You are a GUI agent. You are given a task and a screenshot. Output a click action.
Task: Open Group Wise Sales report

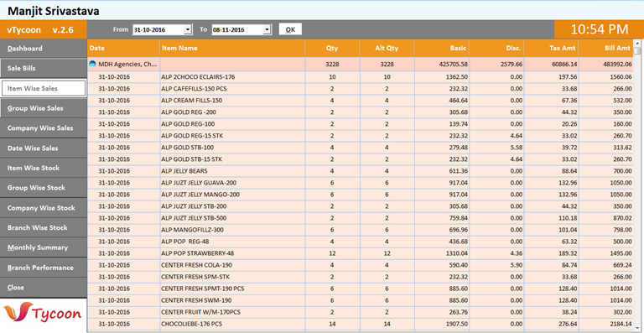[x=43, y=108]
